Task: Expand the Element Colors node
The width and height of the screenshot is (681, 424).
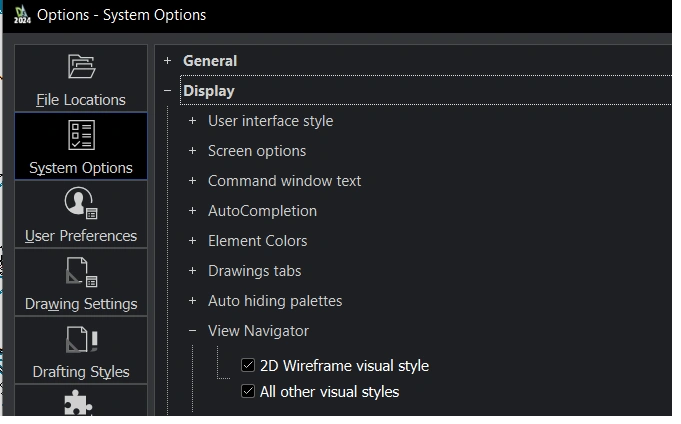Action: [x=192, y=241]
